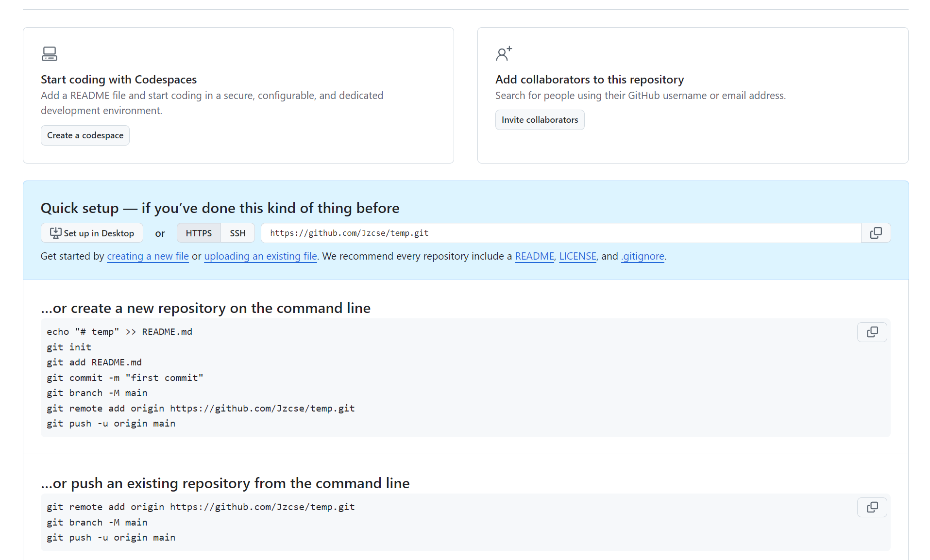Click the LICENSE link

577,256
